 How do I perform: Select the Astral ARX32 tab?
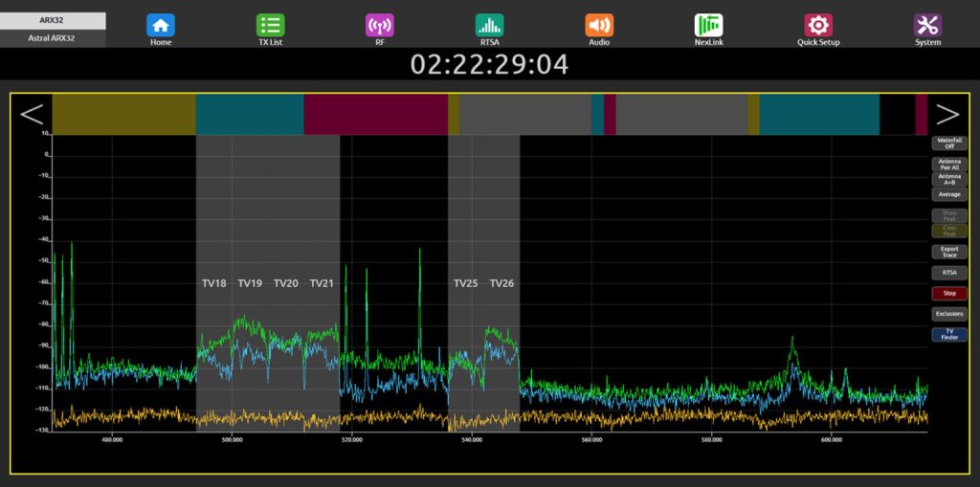53,38
